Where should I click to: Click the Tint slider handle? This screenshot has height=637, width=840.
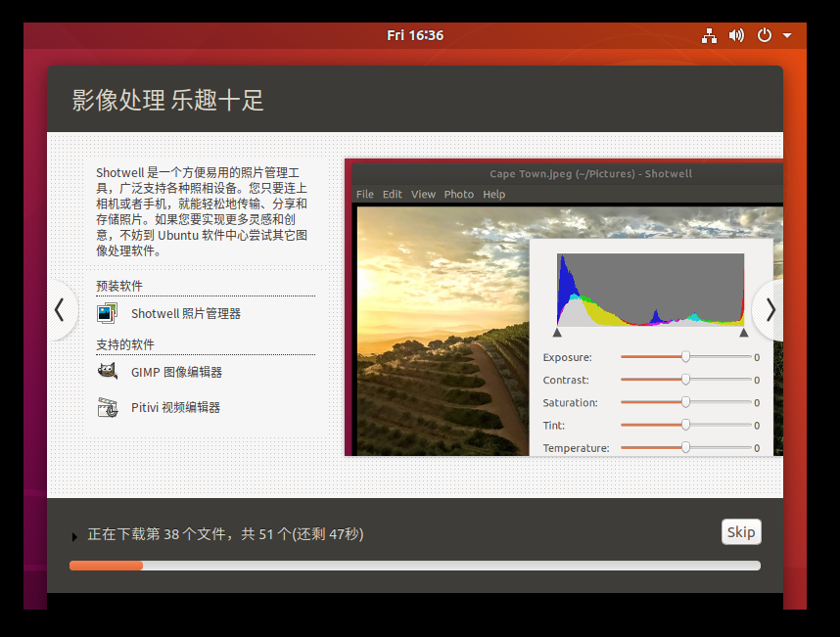tap(685, 425)
